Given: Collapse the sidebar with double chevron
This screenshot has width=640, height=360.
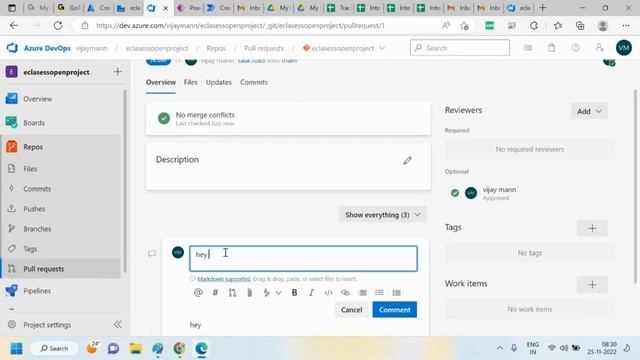Looking at the screenshot, I should pyautogui.click(x=118, y=324).
